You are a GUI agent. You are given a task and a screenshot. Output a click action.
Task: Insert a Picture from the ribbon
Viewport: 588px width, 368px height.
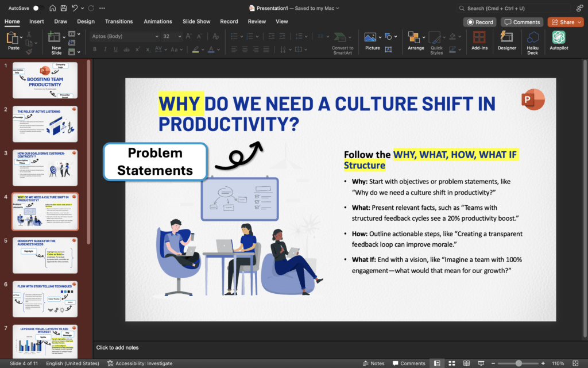click(372, 40)
